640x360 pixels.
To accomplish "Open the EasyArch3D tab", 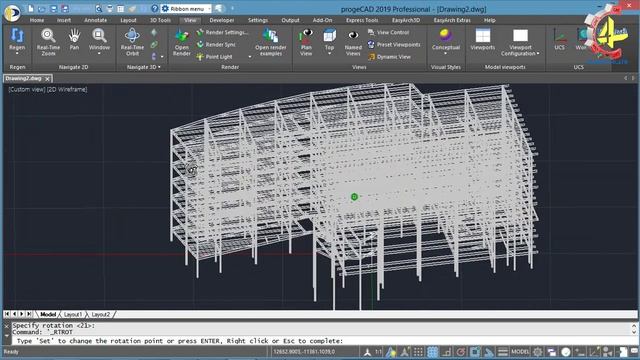I will (406, 20).
